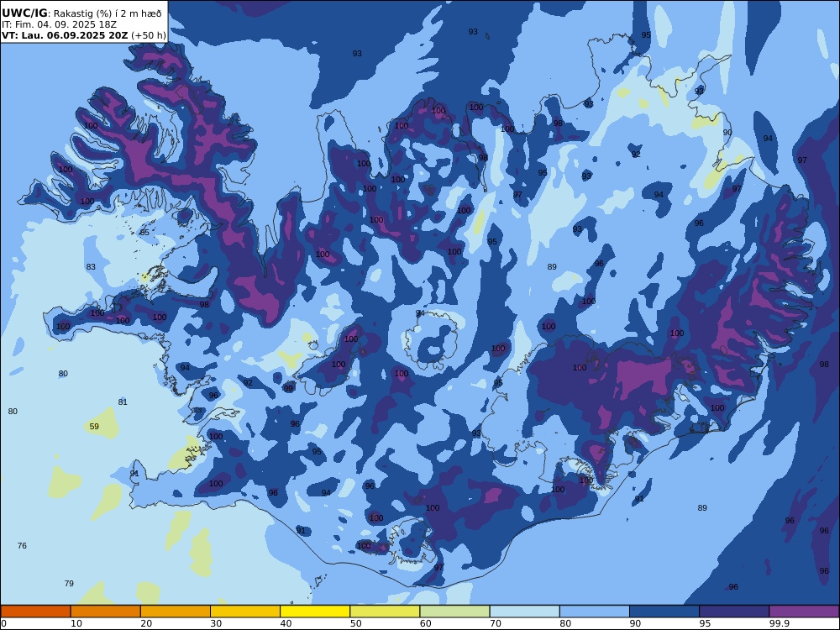Click the '20' tick label on color scale

coord(145,623)
